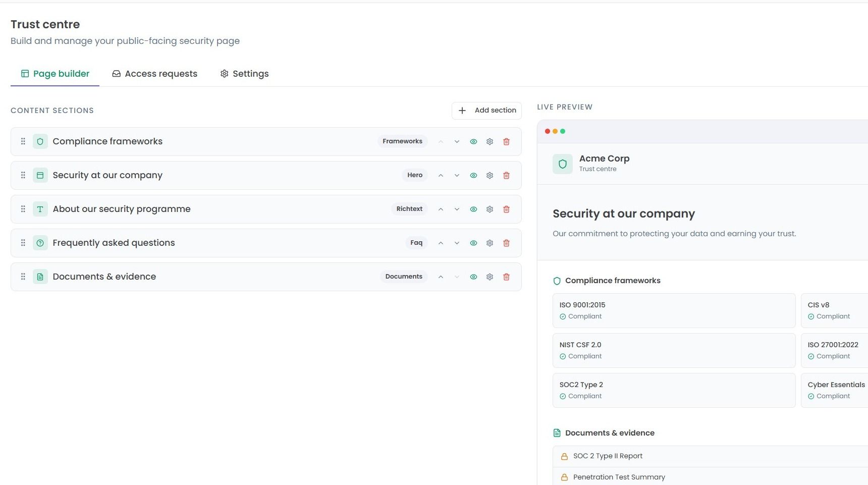The width and height of the screenshot is (868, 485).
Task: Toggle visibility of About our security programme
Action: 473,209
